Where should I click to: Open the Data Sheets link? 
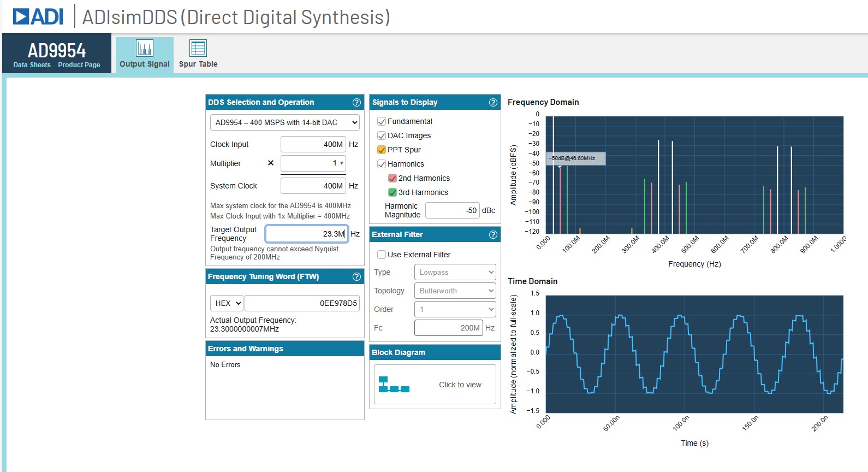tap(32, 65)
